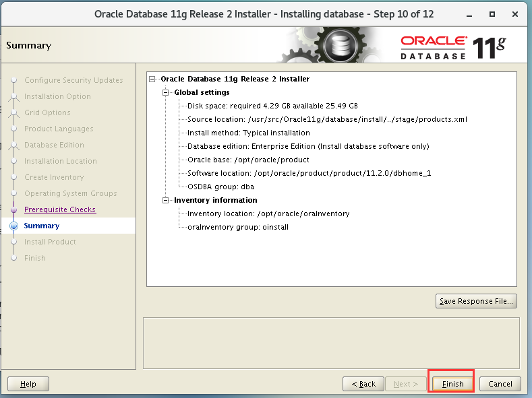532x398 pixels.
Task: Click the Inventory information label
Action: (216, 201)
